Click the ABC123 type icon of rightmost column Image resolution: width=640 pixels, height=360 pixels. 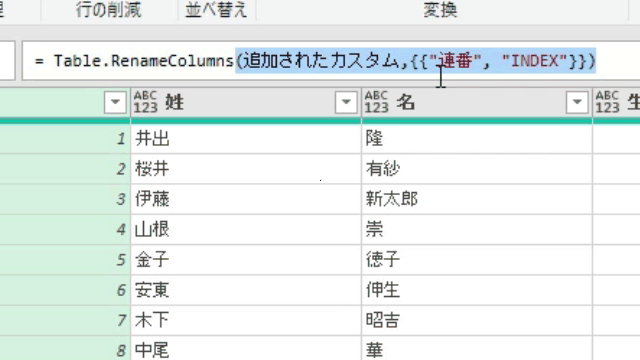[607, 102]
